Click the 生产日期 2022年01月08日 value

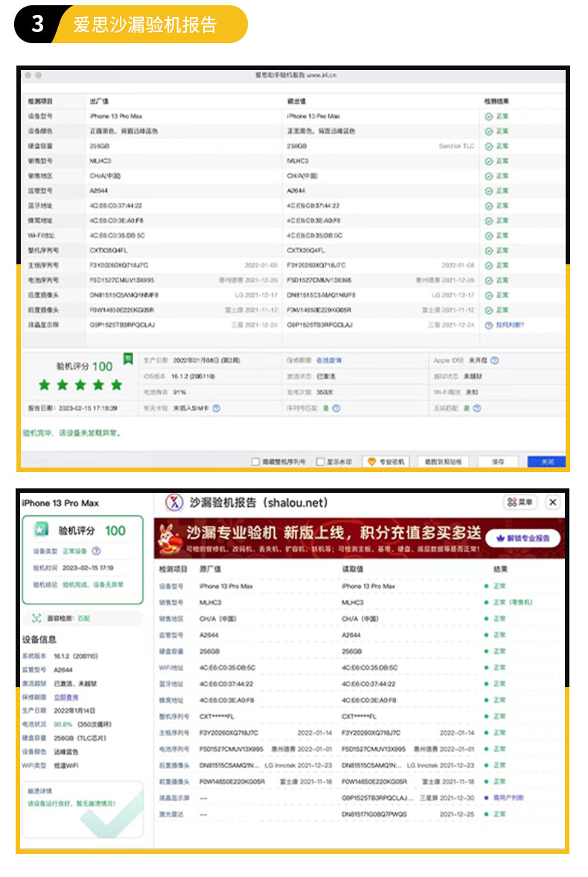point(206,361)
